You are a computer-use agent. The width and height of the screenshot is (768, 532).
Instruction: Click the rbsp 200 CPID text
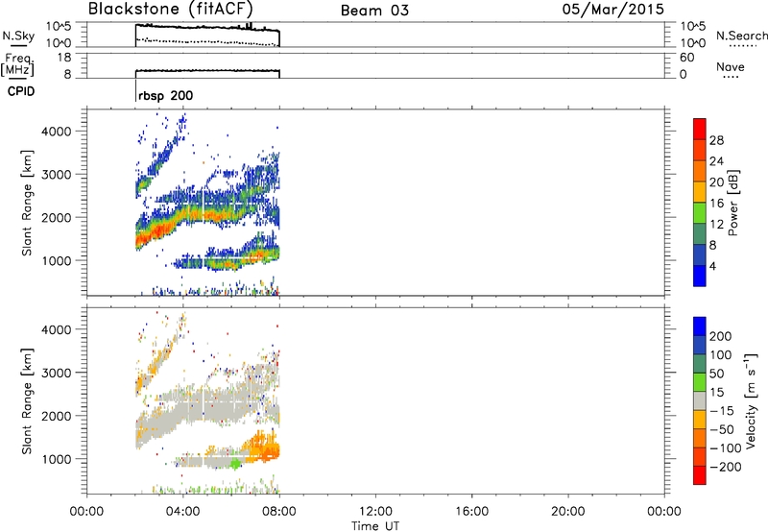tap(165, 95)
